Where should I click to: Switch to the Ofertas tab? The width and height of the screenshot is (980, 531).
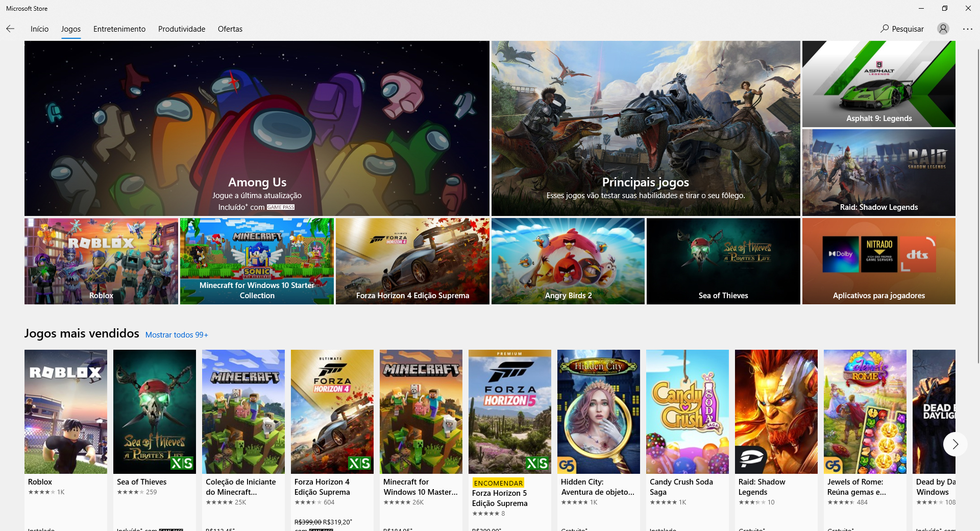[230, 29]
